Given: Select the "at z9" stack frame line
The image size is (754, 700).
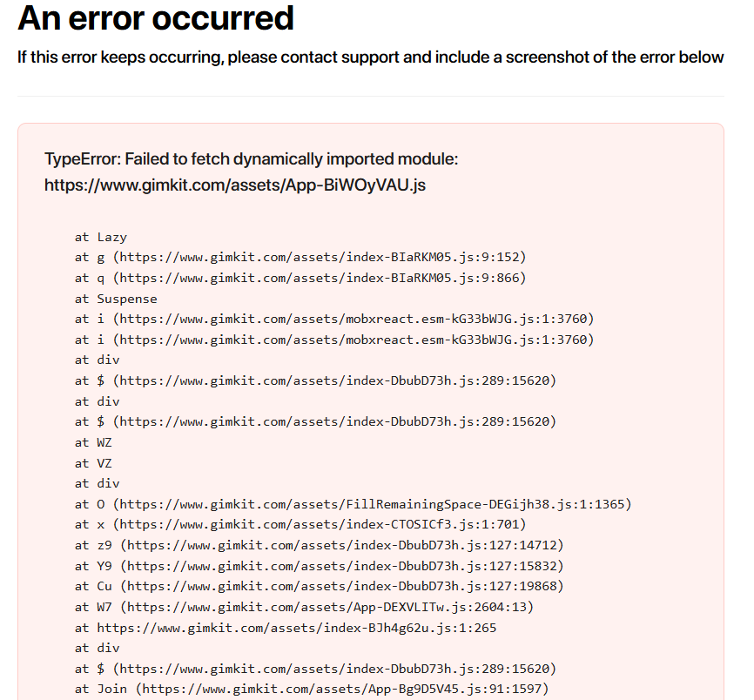Looking at the screenshot, I should tap(319, 545).
